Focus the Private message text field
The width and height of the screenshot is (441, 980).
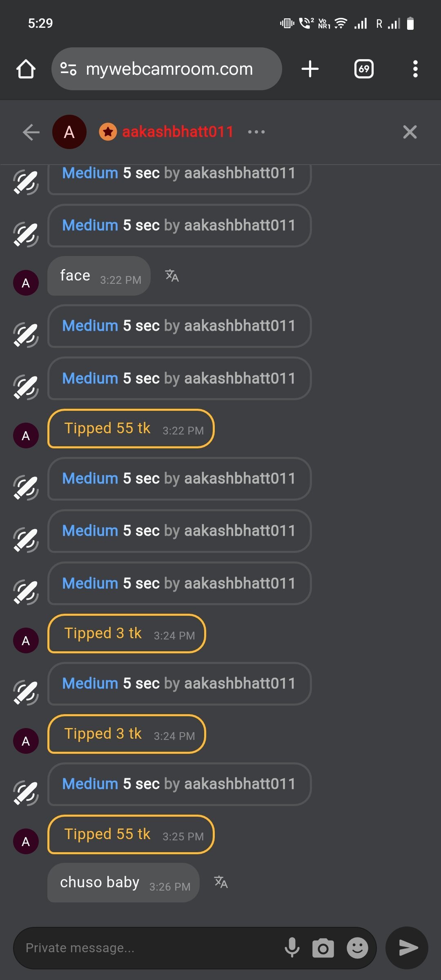click(x=147, y=948)
